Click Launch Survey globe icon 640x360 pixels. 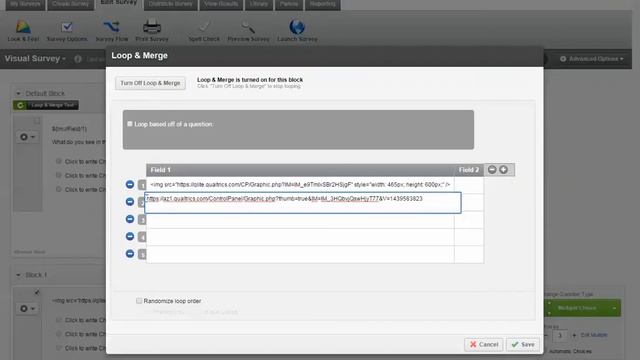coord(297,27)
